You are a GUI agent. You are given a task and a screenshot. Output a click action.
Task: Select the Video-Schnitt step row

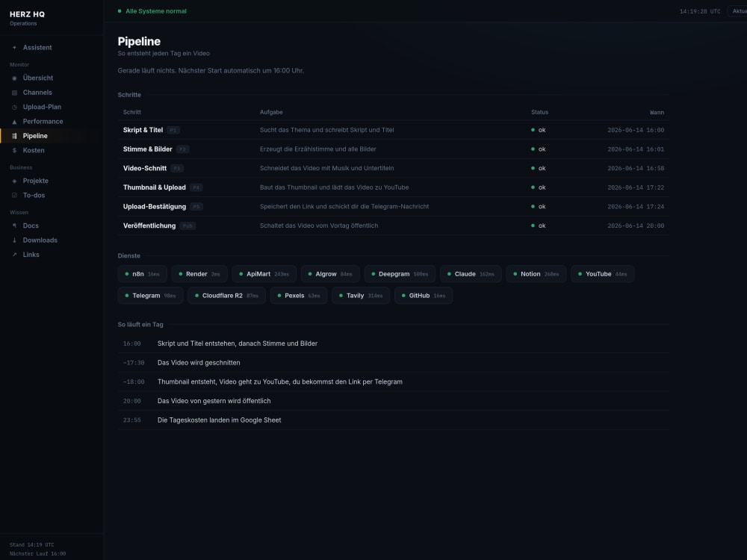click(x=393, y=168)
